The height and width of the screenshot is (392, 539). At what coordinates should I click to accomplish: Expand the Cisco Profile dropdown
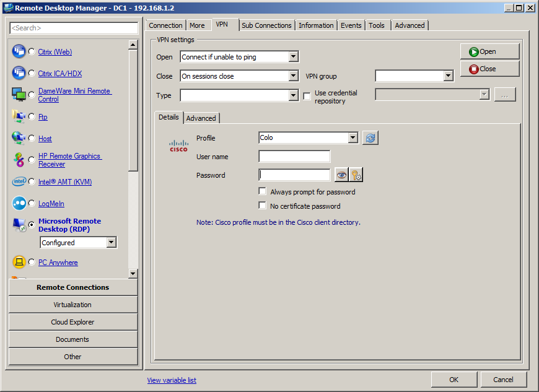click(x=353, y=137)
